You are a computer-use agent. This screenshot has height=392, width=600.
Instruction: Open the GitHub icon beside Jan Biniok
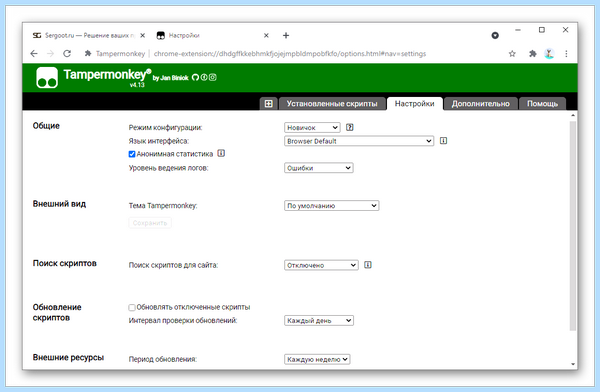(x=195, y=77)
